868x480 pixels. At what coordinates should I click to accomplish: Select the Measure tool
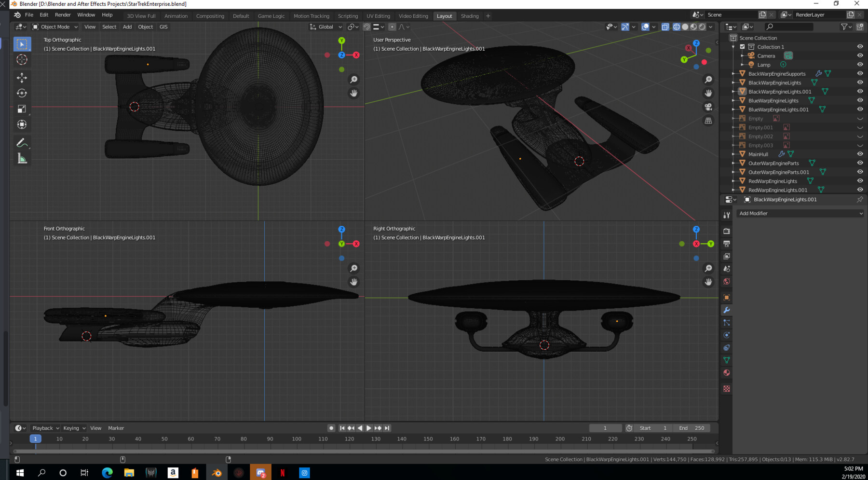[x=22, y=158]
